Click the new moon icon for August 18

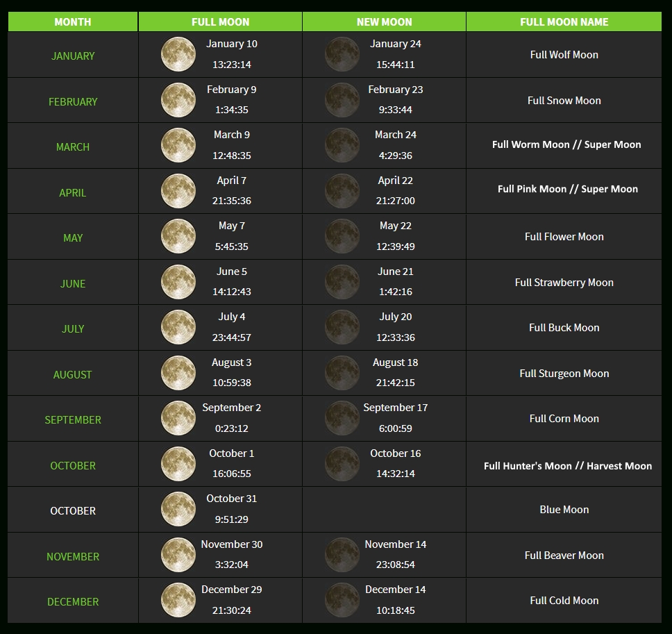(342, 373)
